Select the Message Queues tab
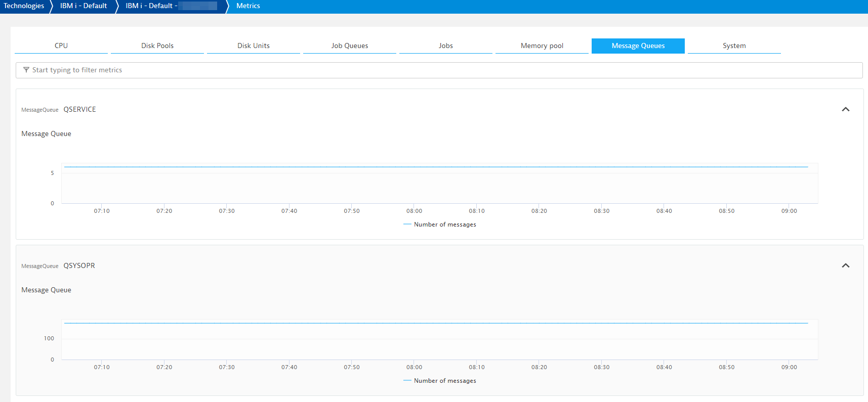The image size is (868, 402). pyautogui.click(x=638, y=46)
